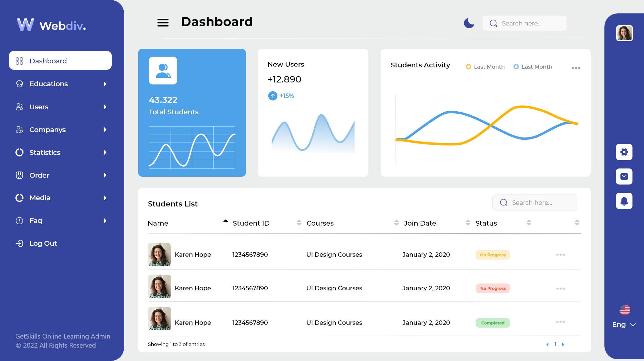Open Students Activity three-dot options

point(576,68)
